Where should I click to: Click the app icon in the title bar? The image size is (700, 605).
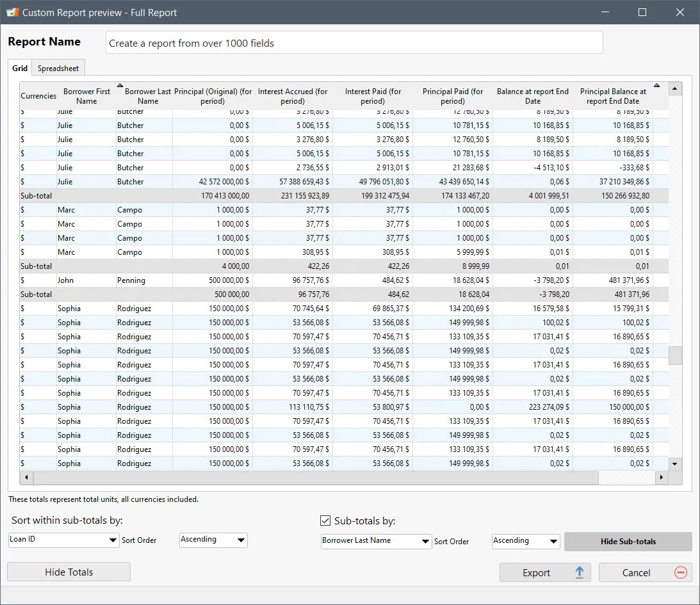(x=13, y=12)
